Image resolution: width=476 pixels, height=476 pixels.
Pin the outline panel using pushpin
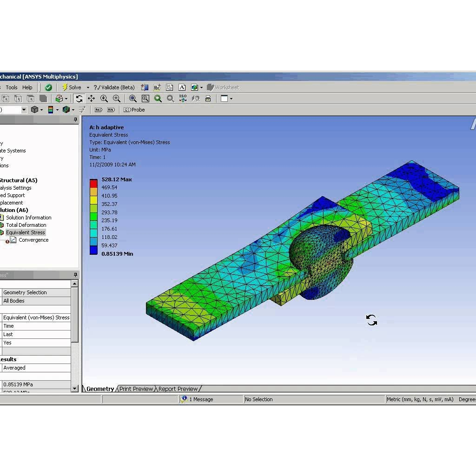[75, 120]
